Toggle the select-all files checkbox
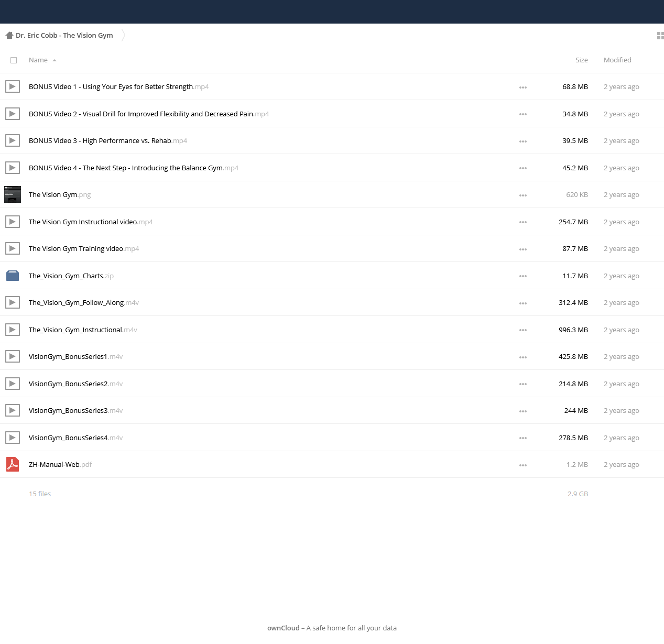Image resolution: width=664 pixels, height=644 pixels. point(14,60)
